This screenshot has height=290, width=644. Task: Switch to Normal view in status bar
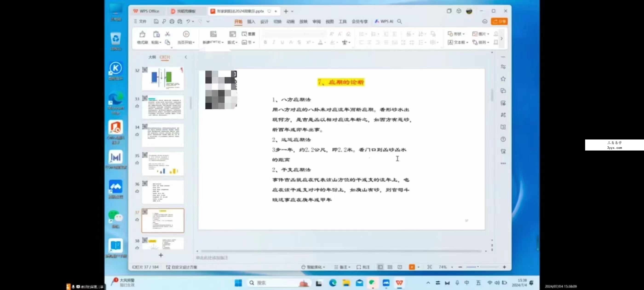click(380, 267)
